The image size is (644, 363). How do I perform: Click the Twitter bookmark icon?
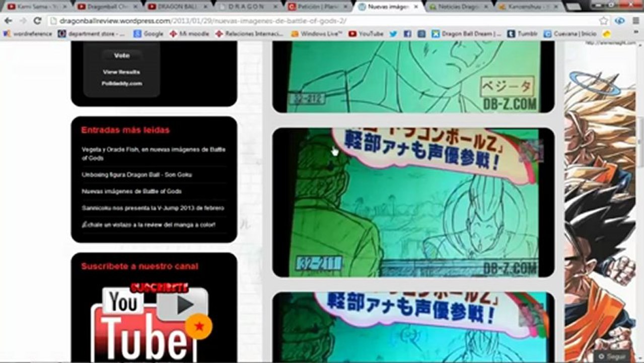393,34
